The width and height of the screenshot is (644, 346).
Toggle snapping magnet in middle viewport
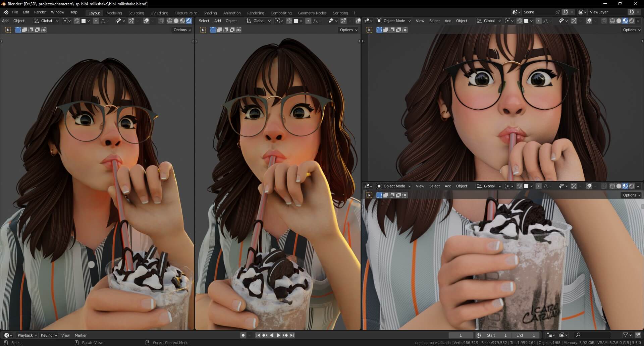[x=289, y=21]
